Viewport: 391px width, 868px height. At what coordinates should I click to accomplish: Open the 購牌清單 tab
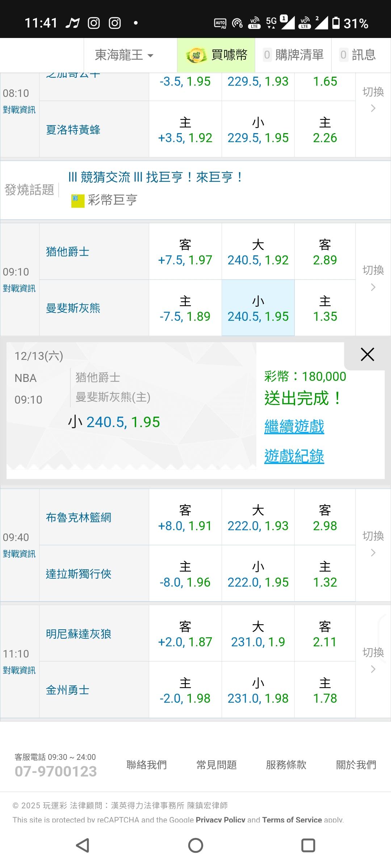(293, 55)
